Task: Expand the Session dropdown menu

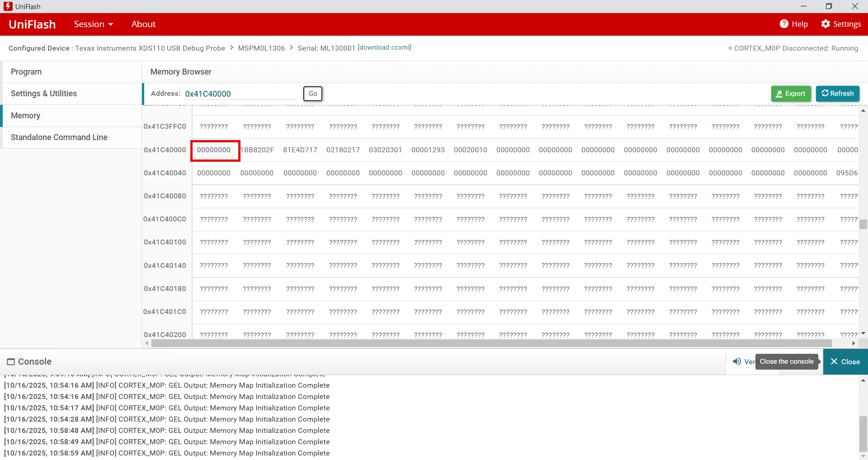Action: pos(94,24)
